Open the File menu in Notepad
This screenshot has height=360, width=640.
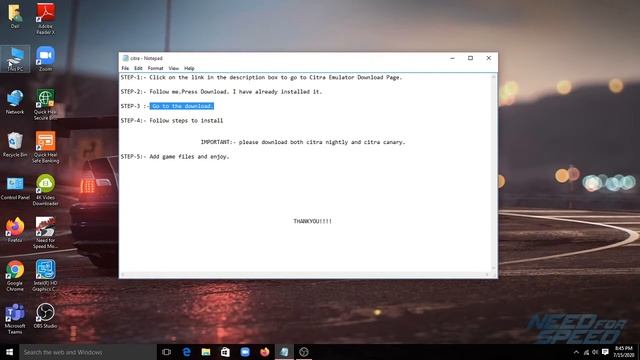(125, 68)
